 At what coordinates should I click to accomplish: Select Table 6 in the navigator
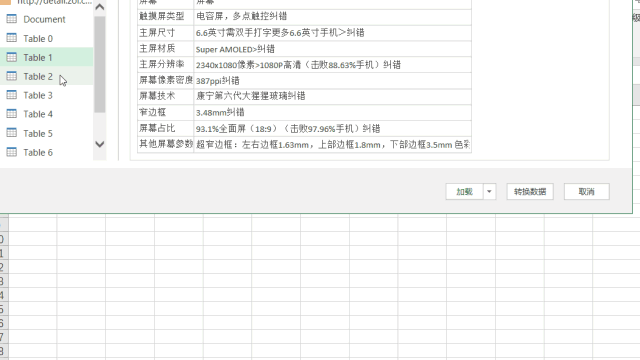38,152
